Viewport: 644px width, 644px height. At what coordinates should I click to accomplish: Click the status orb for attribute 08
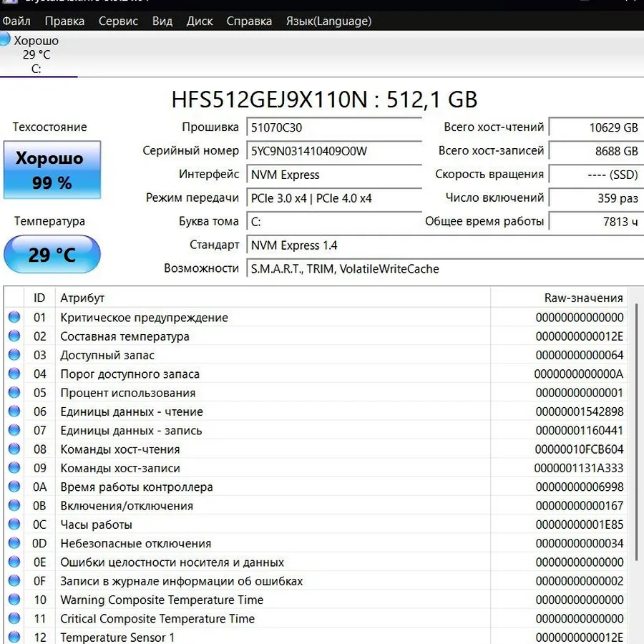[x=14, y=449]
